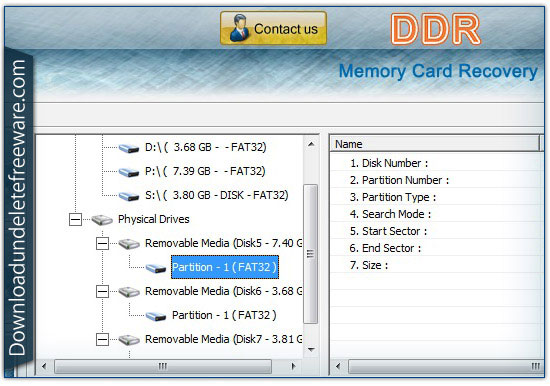The image size is (550, 386).
Task: Click the '4. Search Mode :' row
Action: (437, 214)
